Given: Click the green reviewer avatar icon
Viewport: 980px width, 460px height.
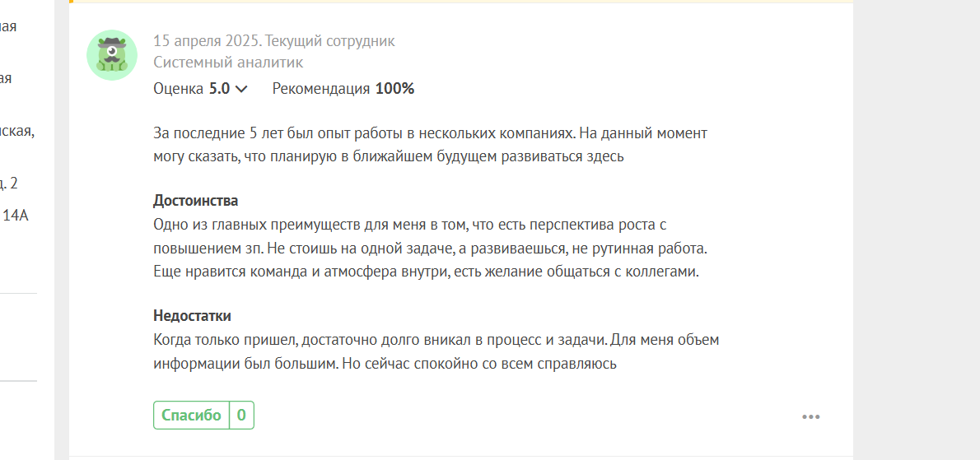Looking at the screenshot, I should click(112, 55).
